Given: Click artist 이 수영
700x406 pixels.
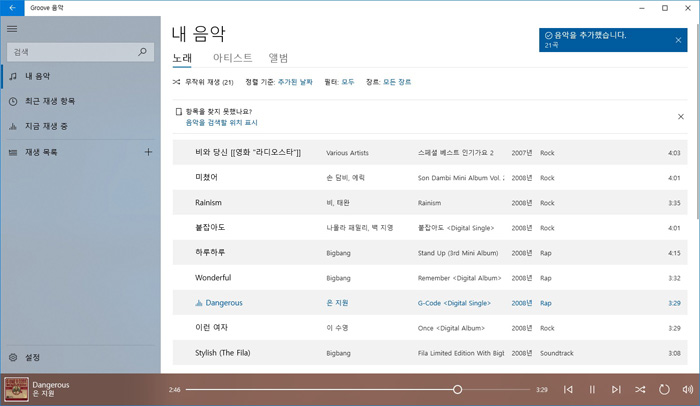Looking at the screenshot, I should [337, 328].
